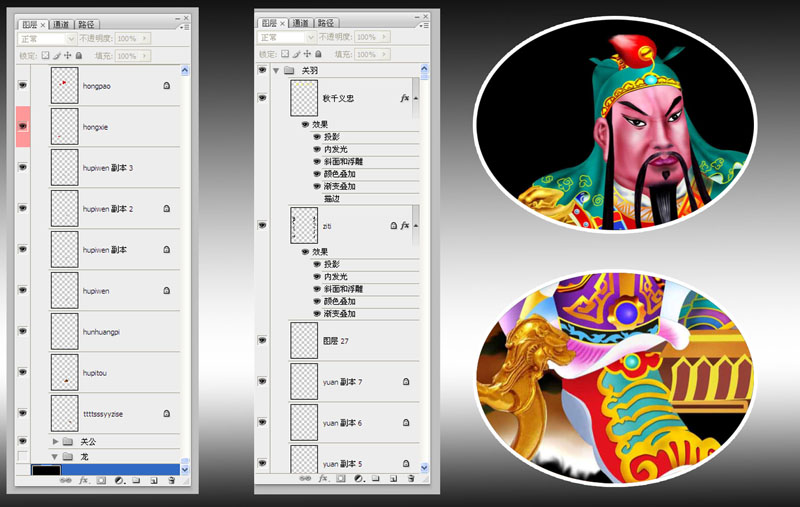Click add layer mask icon in left panel

point(101,480)
